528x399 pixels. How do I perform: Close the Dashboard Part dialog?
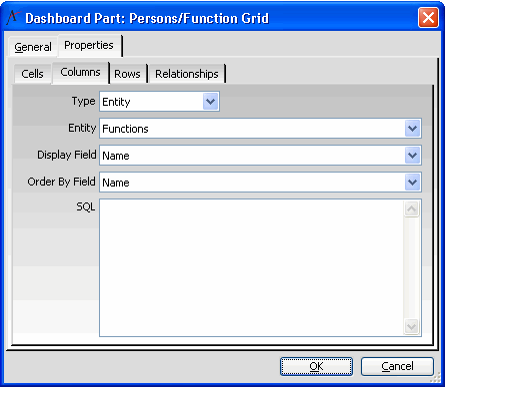click(x=428, y=18)
